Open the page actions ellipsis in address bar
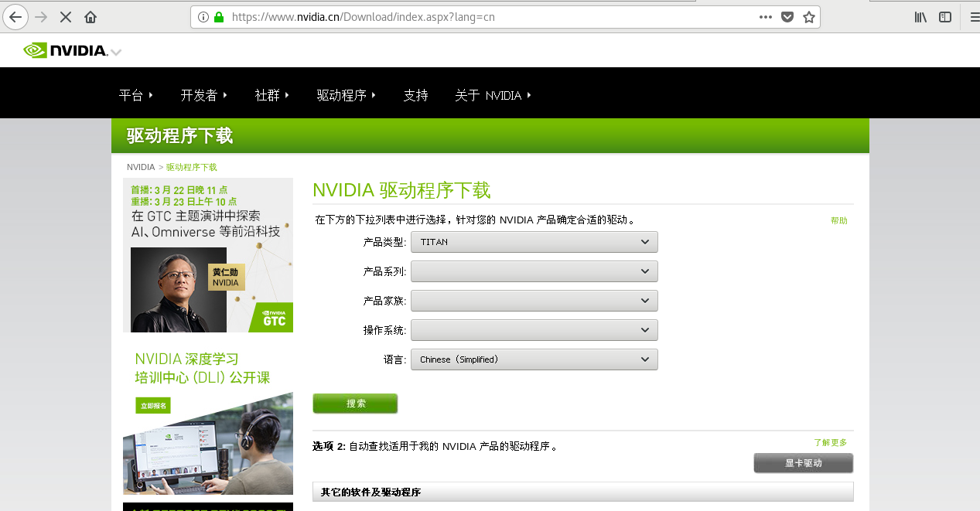Image resolution: width=980 pixels, height=511 pixels. 765,16
